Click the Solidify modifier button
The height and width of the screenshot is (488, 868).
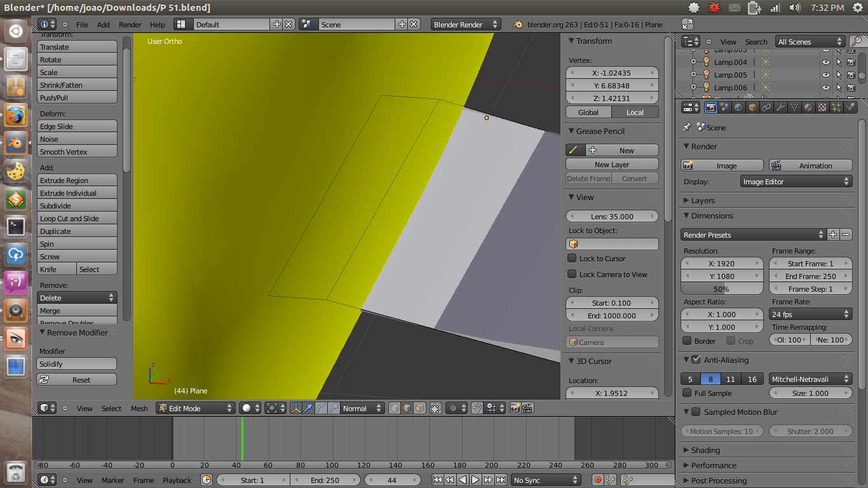76,363
